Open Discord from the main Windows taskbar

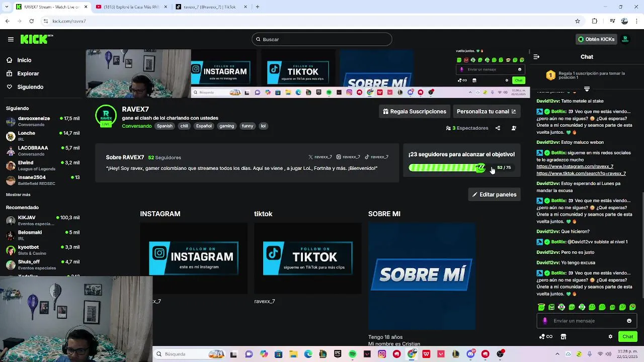pyautogui.click(x=470, y=354)
